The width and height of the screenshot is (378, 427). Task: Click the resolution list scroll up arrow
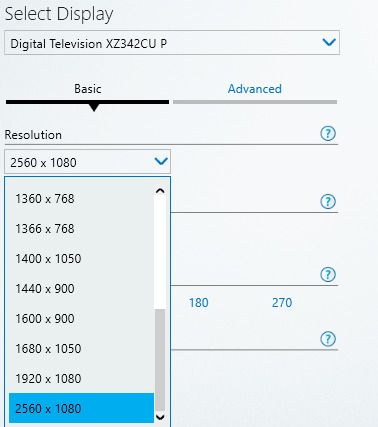coord(160,191)
